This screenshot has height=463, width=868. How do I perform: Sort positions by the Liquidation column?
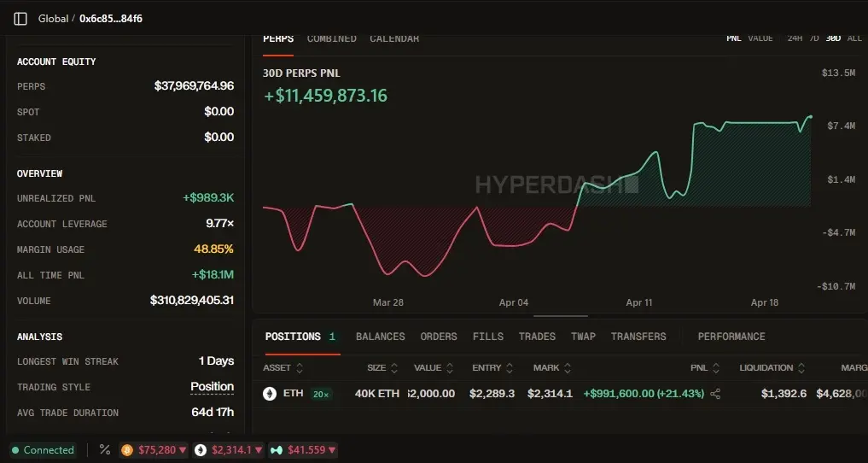(x=771, y=367)
